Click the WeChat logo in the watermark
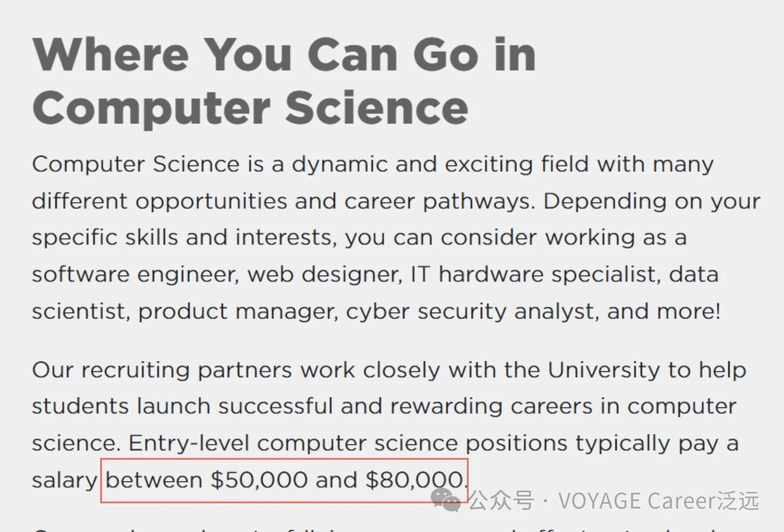 point(446,499)
